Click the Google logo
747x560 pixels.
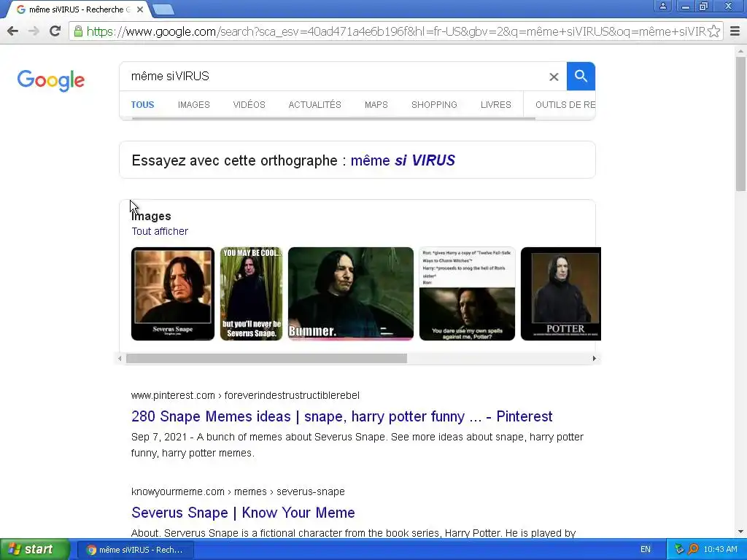[51, 80]
